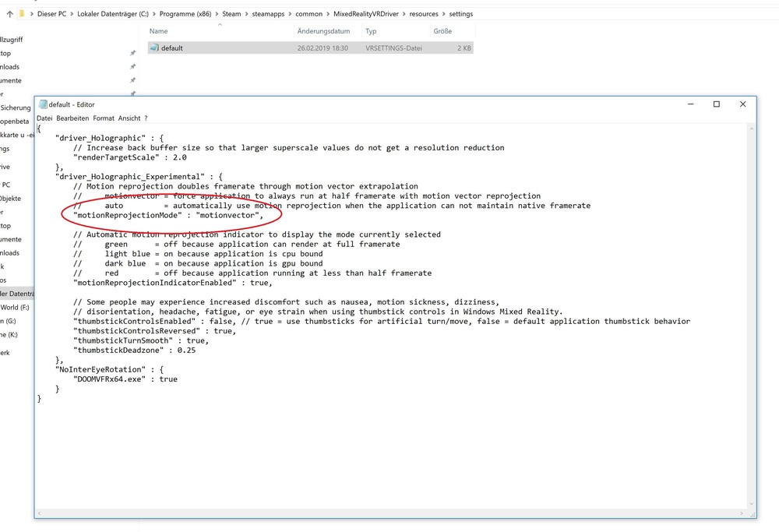Click the Editor scrollbar's down arrow
This screenshot has width=779, height=532.
(751, 504)
